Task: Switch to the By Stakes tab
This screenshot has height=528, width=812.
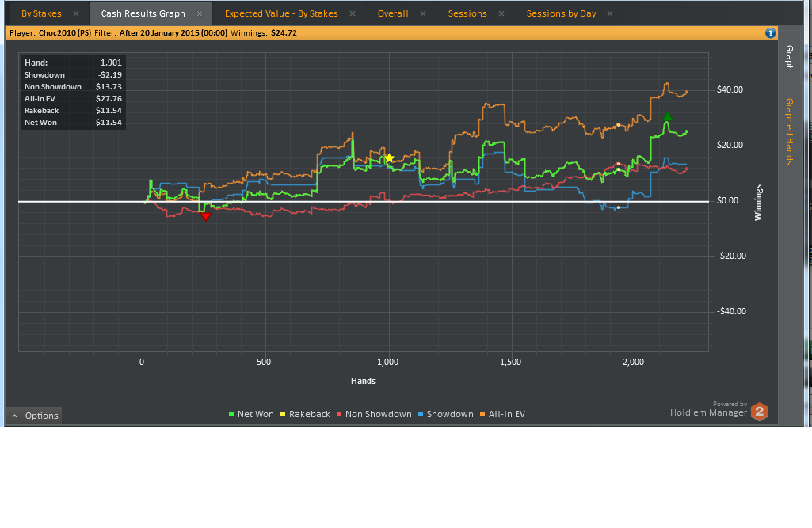Action: pyautogui.click(x=41, y=13)
